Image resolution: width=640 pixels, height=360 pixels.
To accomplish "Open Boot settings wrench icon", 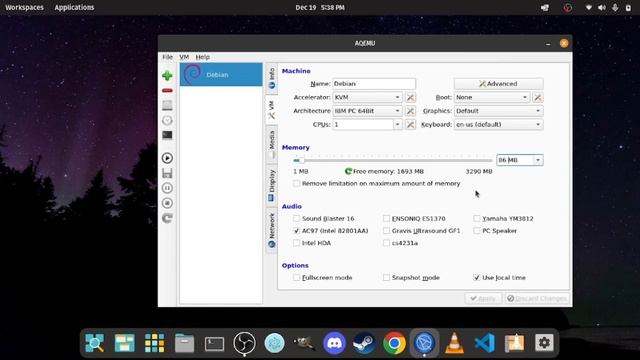I will (x=538, y=98).
